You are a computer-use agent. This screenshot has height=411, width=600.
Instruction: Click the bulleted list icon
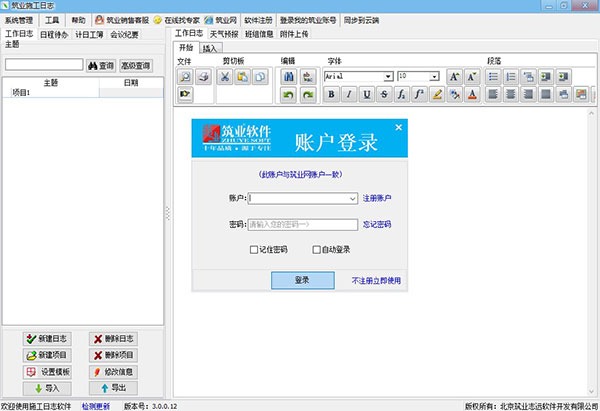coord(493,77)
